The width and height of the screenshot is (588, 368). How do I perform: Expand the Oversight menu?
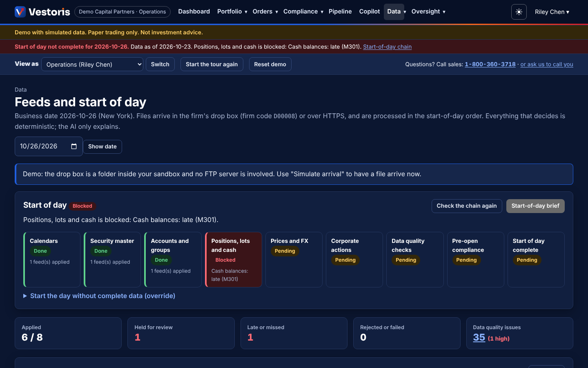pyautogui.click(x=428, y=11)
